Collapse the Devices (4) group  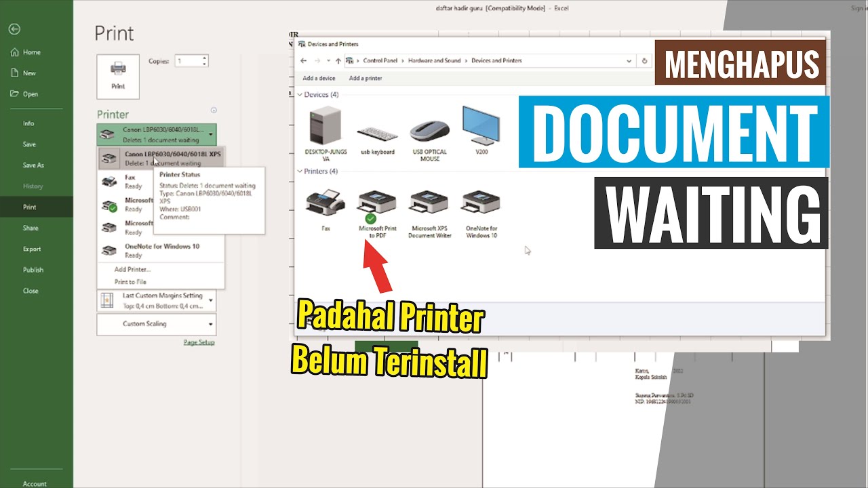pos(301,95)
